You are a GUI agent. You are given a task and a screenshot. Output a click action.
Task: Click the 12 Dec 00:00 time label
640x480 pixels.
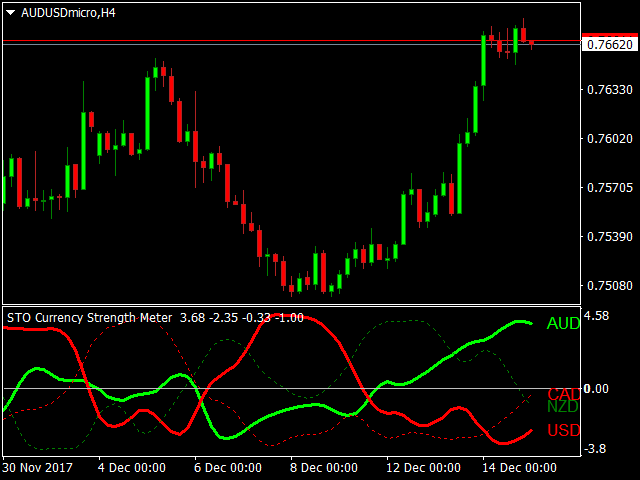tap(423, 467)
